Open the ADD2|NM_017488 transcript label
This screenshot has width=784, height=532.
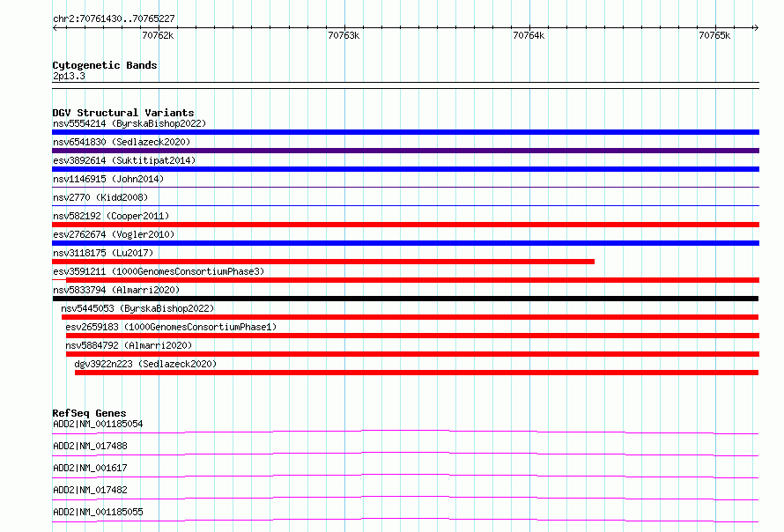(90, 446)
